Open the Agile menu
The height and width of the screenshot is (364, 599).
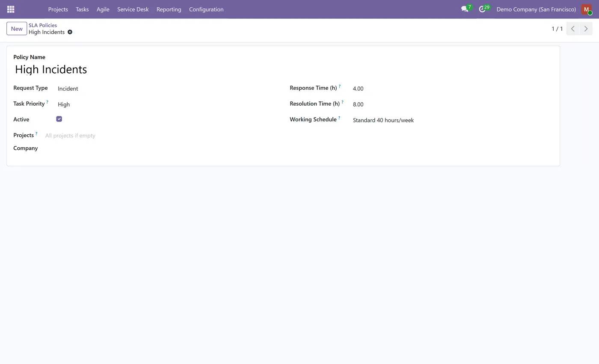coord(103,9)
